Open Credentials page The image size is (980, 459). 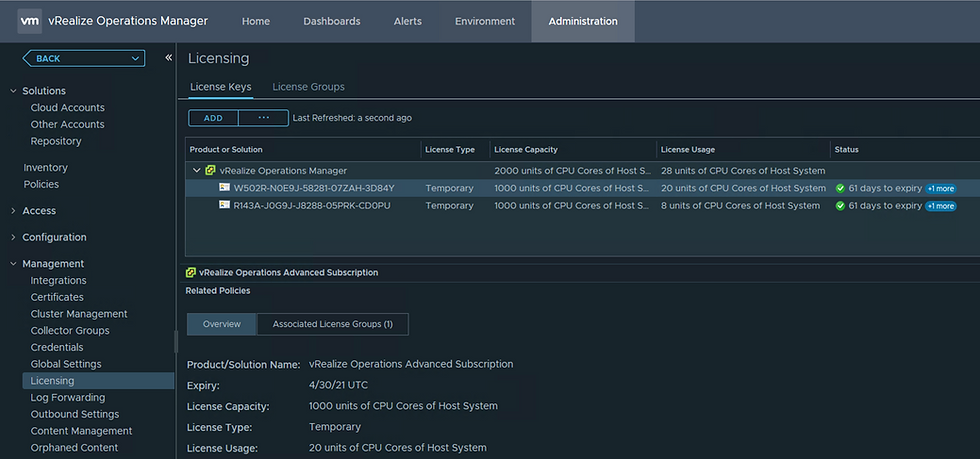point(57,347)
